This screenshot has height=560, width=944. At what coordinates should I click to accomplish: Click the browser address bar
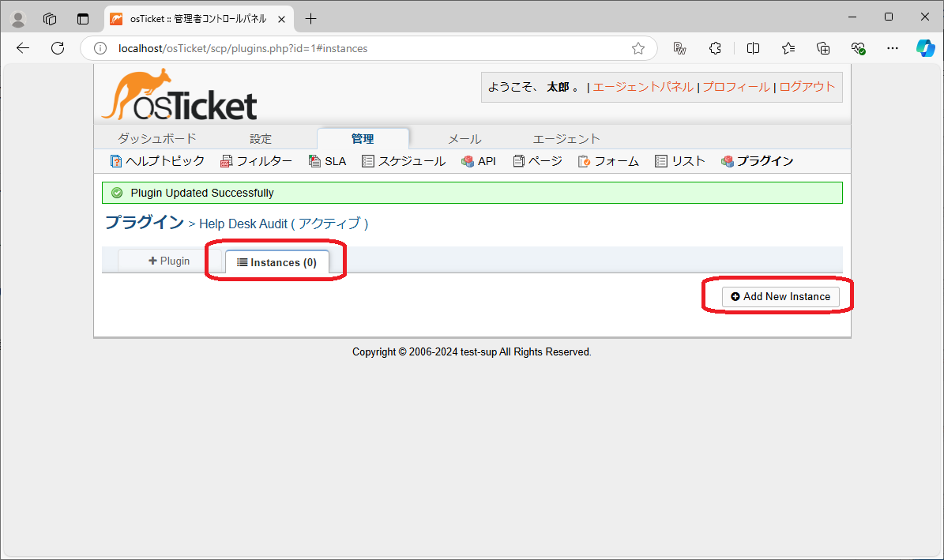click(316, 48)
